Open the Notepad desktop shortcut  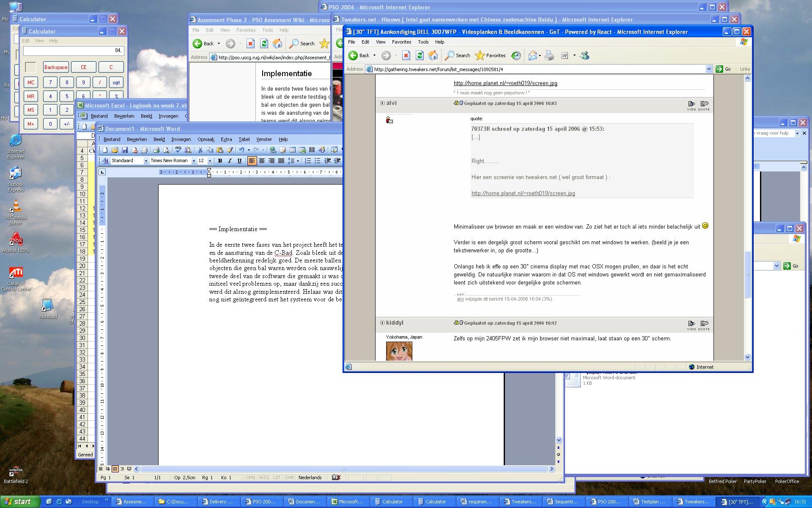(x=48, y=309)
